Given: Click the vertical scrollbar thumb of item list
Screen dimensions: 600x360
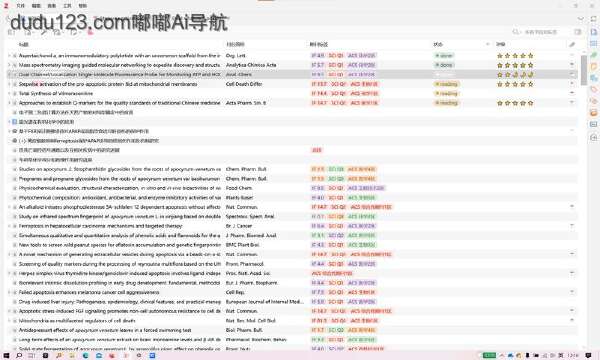Looking at the screenshot, I should pyautogui.click(x=584, y=70).
